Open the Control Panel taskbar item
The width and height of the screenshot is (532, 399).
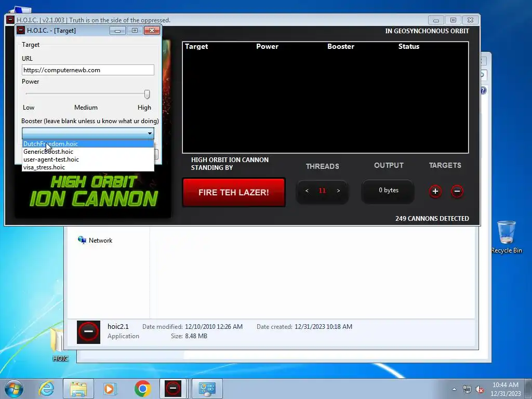point(207,388)
